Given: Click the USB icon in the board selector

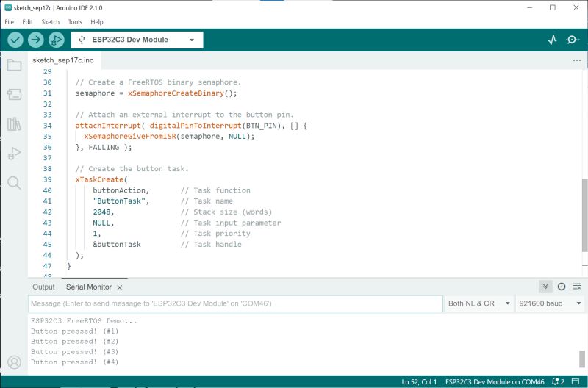Looking at the screenshot, I should [x=82, y=40].
